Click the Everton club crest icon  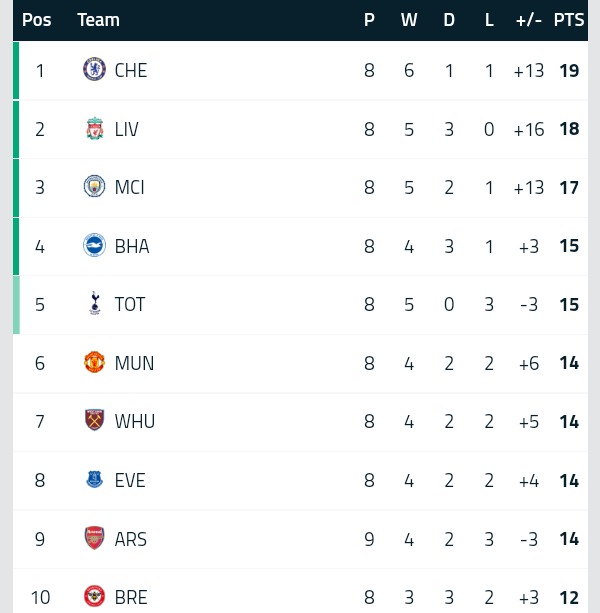(94, 479)
